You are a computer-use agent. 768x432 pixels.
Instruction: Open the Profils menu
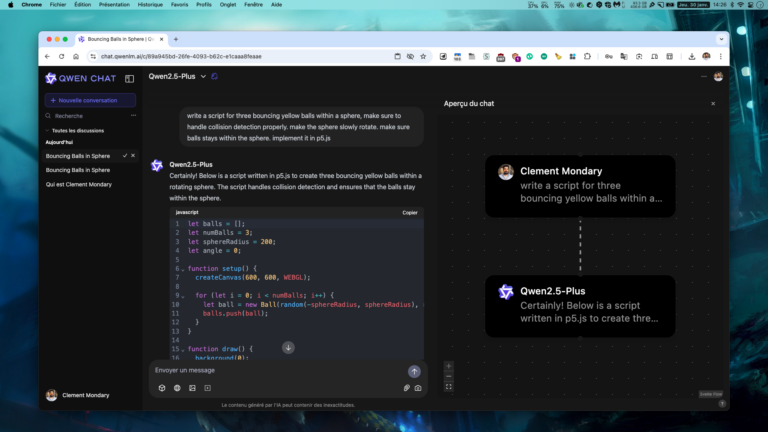click(204, 4)
